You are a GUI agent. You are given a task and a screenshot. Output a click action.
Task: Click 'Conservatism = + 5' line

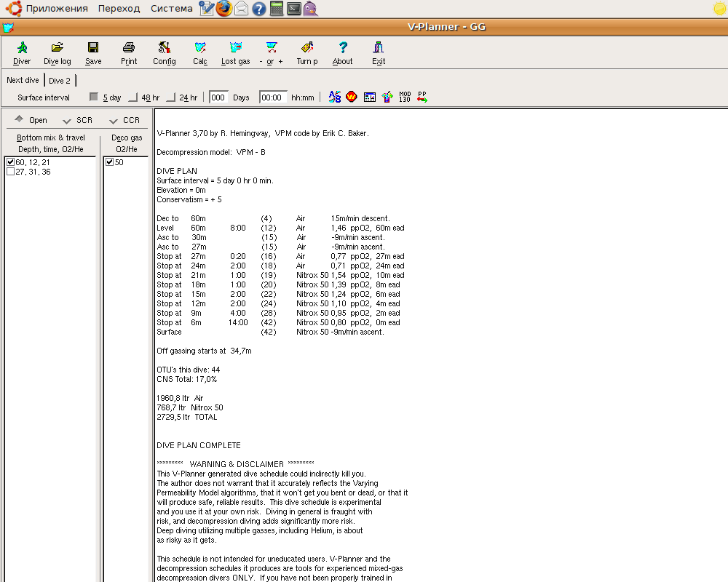click(x=189, y=199)
